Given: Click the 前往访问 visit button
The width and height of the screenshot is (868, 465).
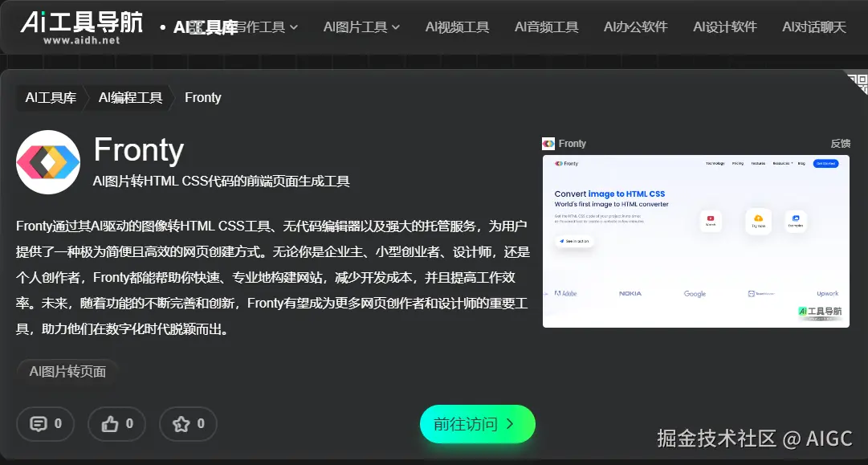Looking at the screenshot, I should (477, 424).
